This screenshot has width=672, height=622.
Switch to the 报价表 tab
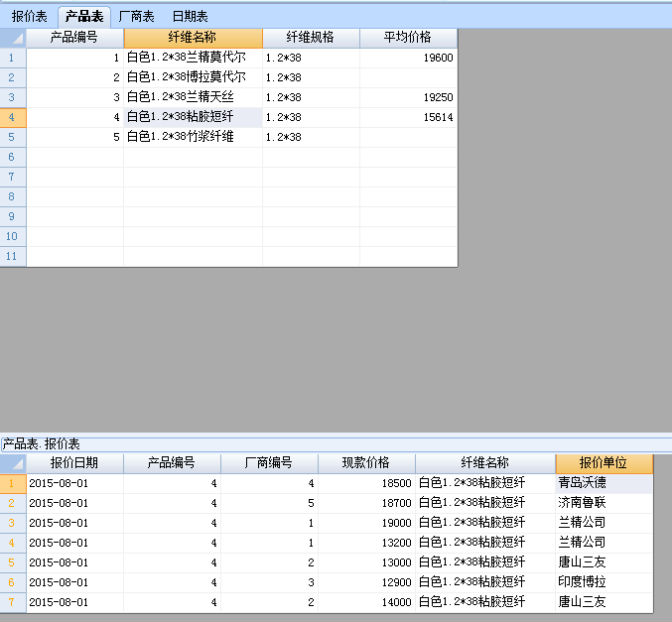30,16
